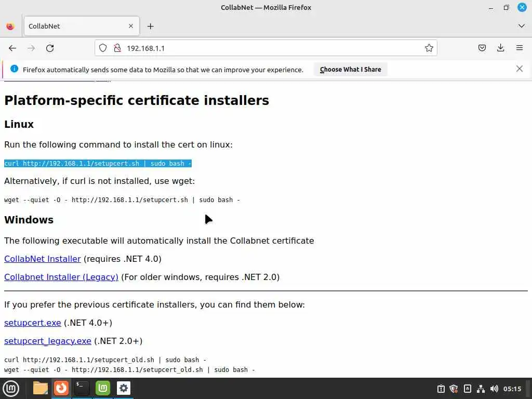The height and width of the screenshot is (399, 532).
Task: Launch the terminal from the taskbar
Action: click(x=82, y=388)
